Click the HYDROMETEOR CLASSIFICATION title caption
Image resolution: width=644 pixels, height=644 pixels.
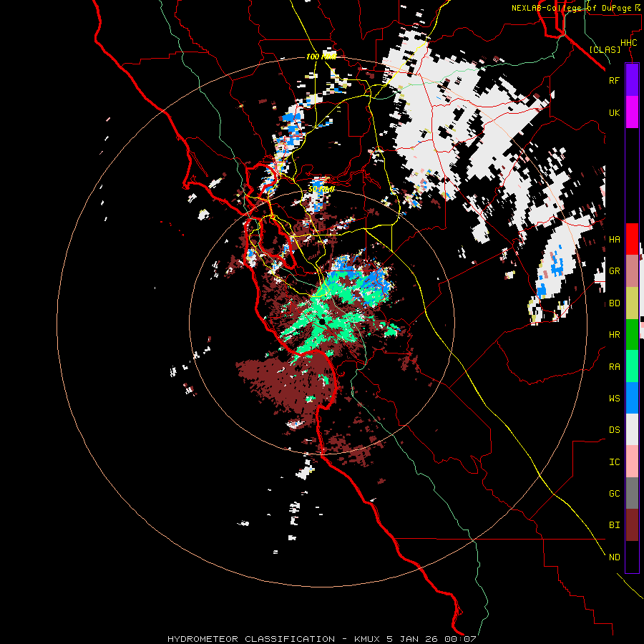coord(321,639)
